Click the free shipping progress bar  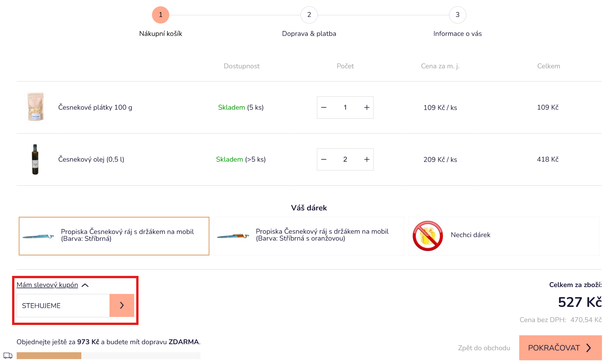click(x=108, y=356)
